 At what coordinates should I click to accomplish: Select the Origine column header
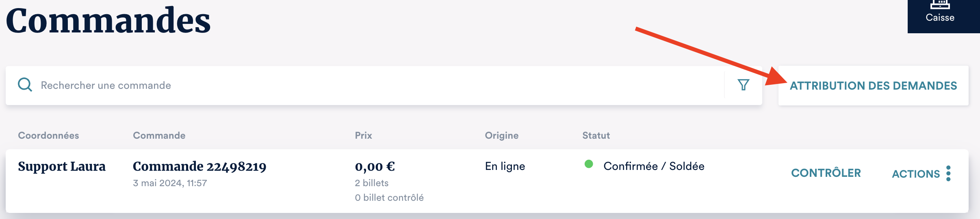[x=501, y=135]
